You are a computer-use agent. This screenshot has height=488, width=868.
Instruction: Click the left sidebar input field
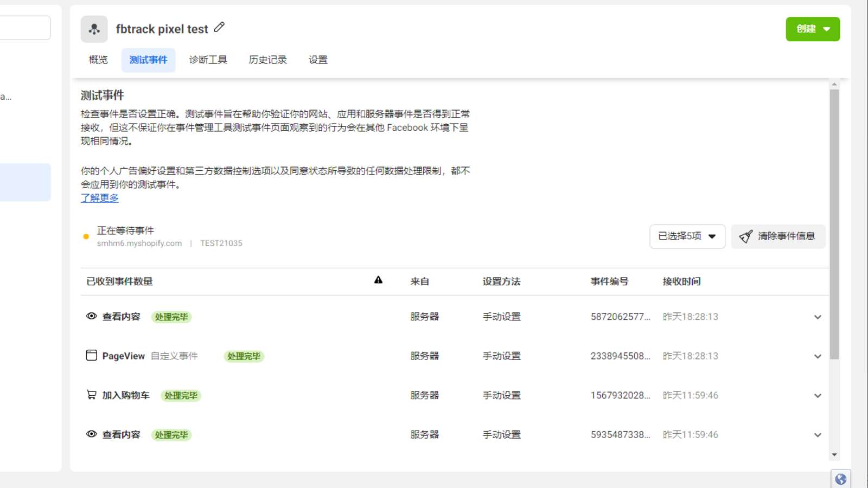25,28
